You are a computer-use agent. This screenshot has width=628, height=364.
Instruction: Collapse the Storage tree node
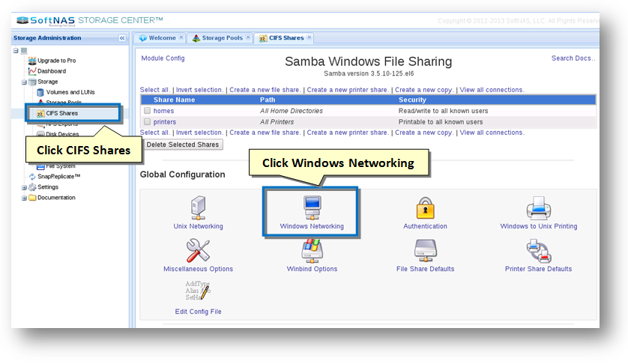tap(24, 82)
